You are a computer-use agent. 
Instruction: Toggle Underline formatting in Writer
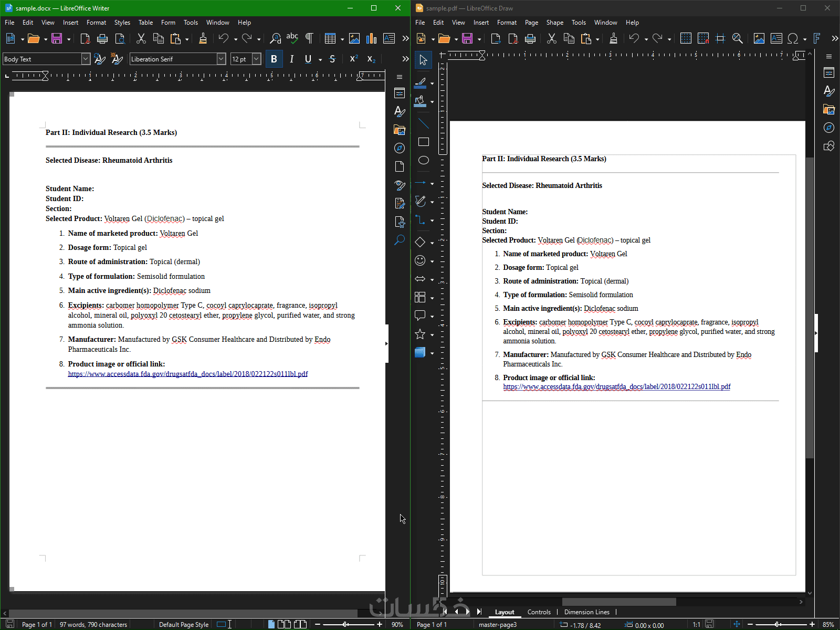point(308,59)
